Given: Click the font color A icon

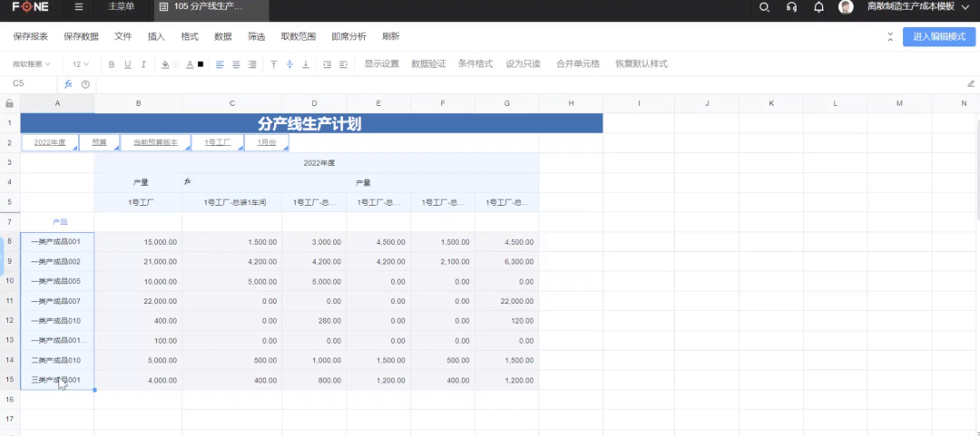Looking at the screenshot, I should [190, 64].
